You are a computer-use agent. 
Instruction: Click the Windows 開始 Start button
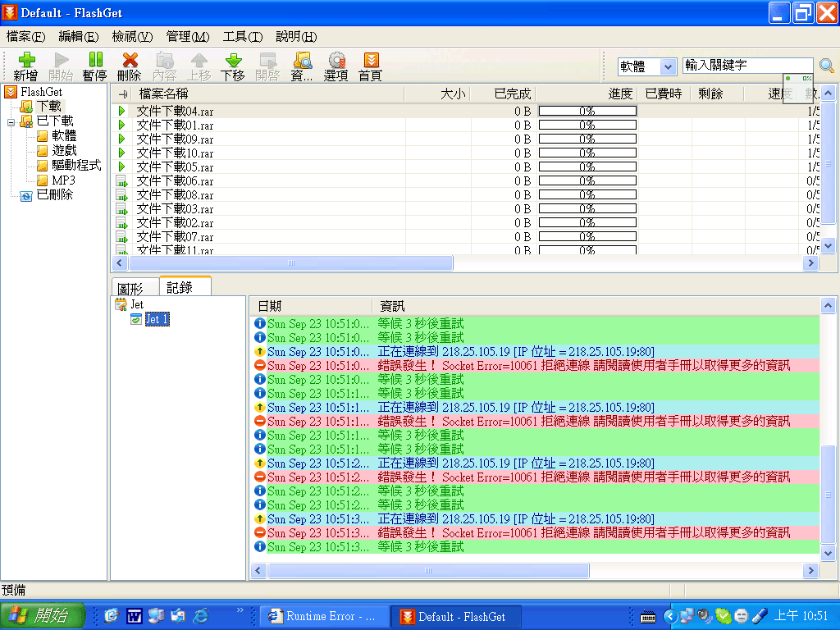click(43, 615)
